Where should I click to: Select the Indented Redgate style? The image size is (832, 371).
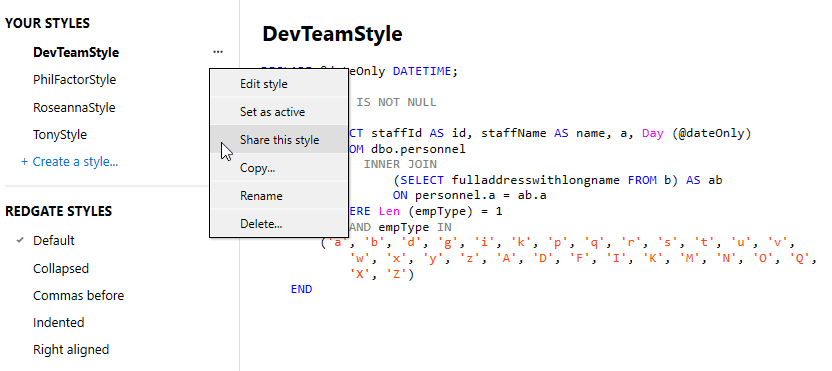58,323
